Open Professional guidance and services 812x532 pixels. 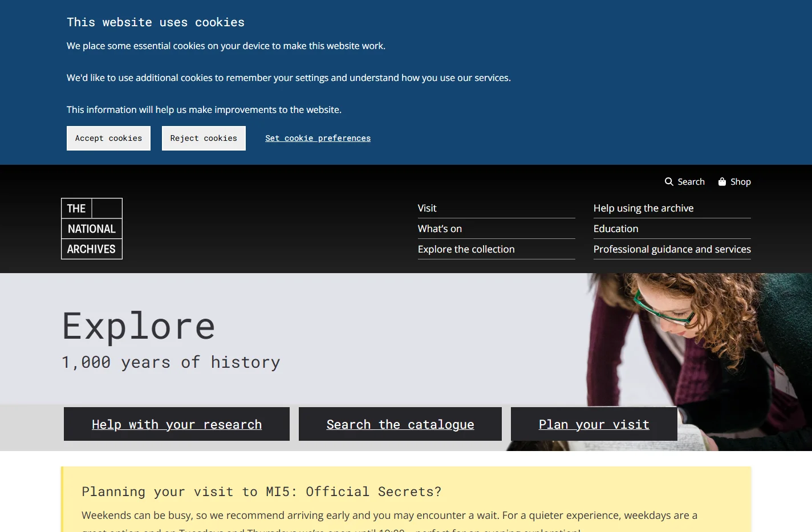[x=672, y=249]
